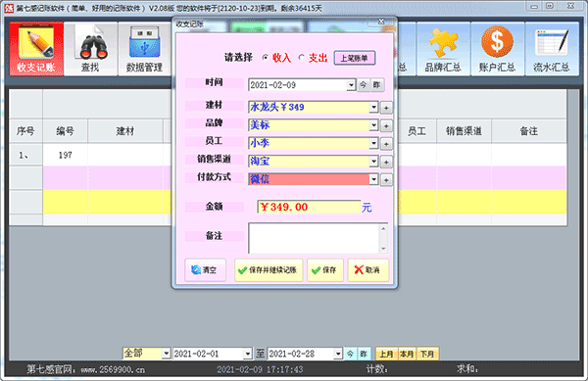
Task: Select table cell with 编号 197
Action: click(x=66, y=155)
